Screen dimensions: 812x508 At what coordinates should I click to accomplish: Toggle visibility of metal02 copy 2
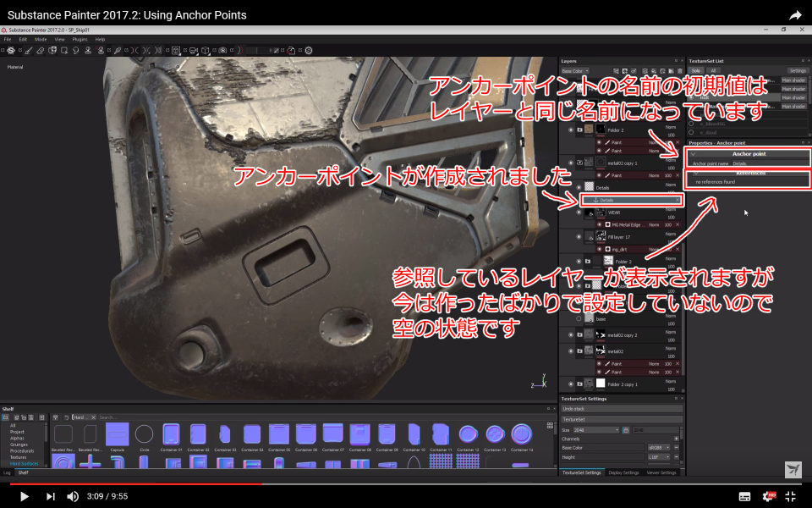click(x=571, y=335)
